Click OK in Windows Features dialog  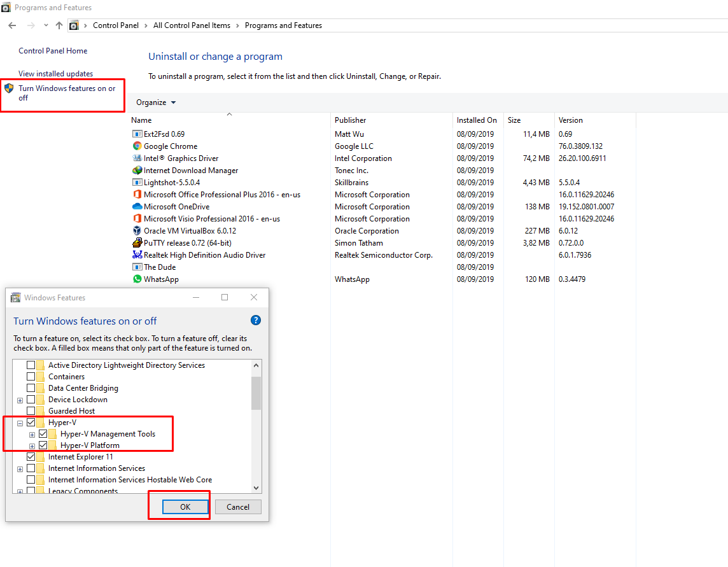click(185, 507)
